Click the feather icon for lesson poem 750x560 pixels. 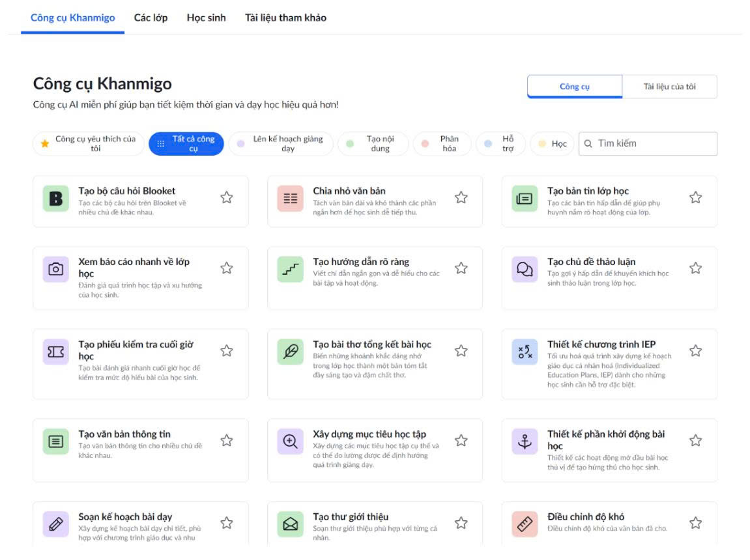(290, 352)
